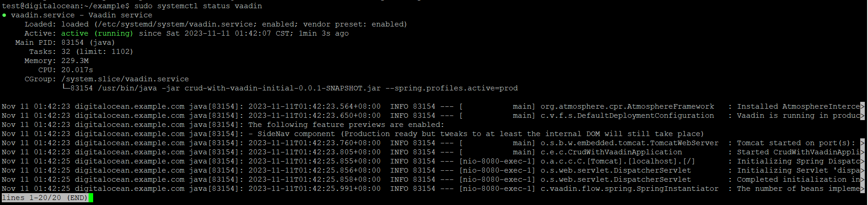Screen dimensions: 868x205
Task: Click truncation arrow on DefaultDeploymentConfiguration line
Action: [862, 116]
